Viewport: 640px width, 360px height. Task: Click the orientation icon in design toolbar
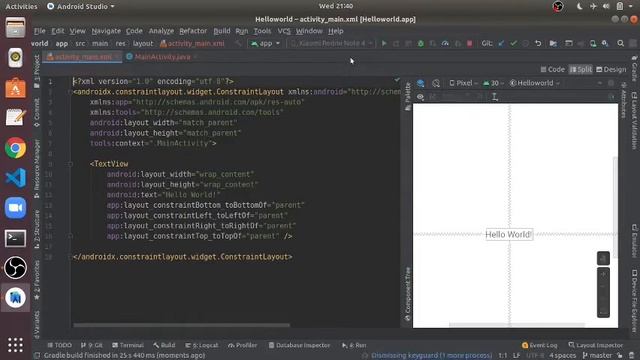tap(436, 83)
